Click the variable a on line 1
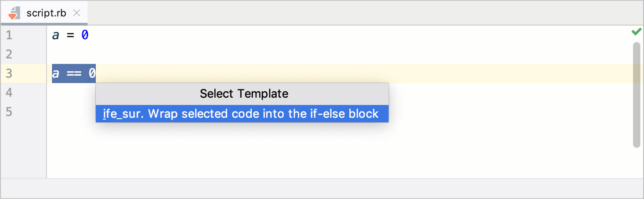644x199 pixels. (56, 36)
